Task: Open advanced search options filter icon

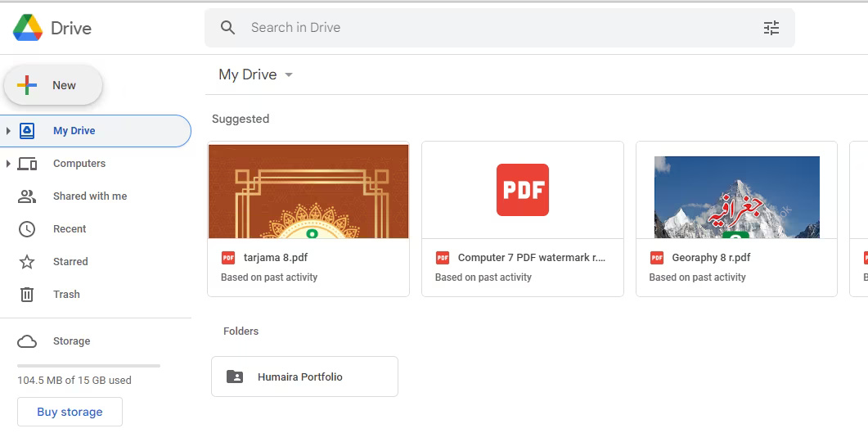Action: point(771,28)
